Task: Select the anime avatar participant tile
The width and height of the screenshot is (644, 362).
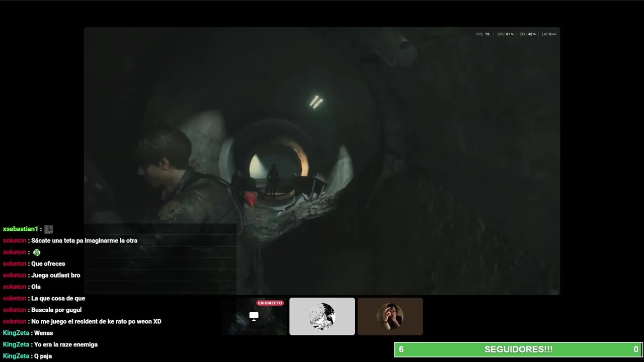Action: pos(322,316)
